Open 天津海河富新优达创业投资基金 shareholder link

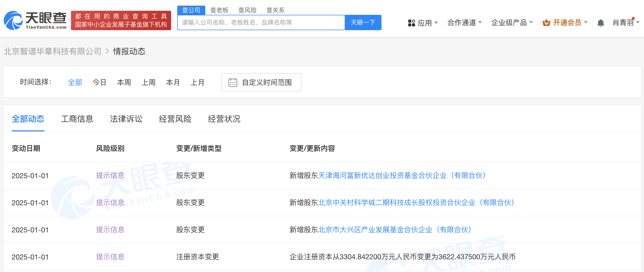402,175
